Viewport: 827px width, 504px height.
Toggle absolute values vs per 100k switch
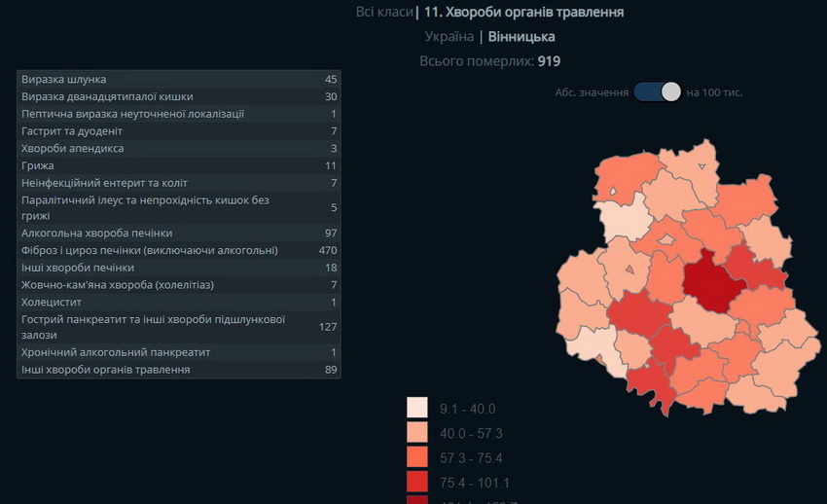(x=658, y=91)
